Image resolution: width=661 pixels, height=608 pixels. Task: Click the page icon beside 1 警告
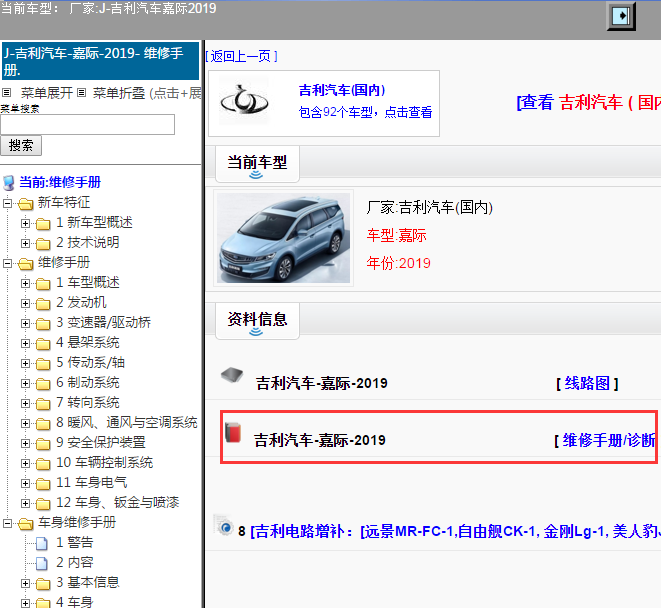(x=42, y=543)
